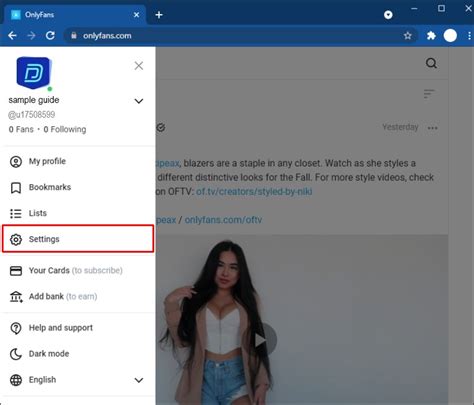Click the verified checkmark badge on post
Viewport: 474px width, 405px height.
161,127
